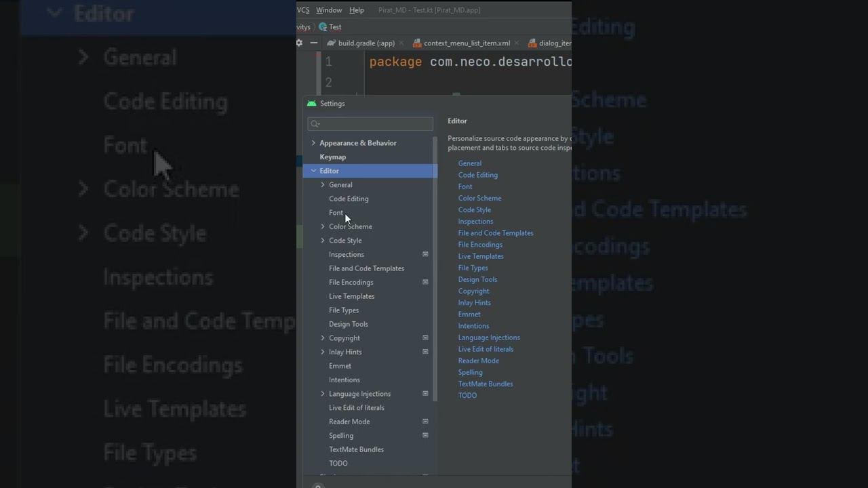The width and height of the screenshot is (868, 488).
Task: Focus the Settings search field
Action: [370, 124]
